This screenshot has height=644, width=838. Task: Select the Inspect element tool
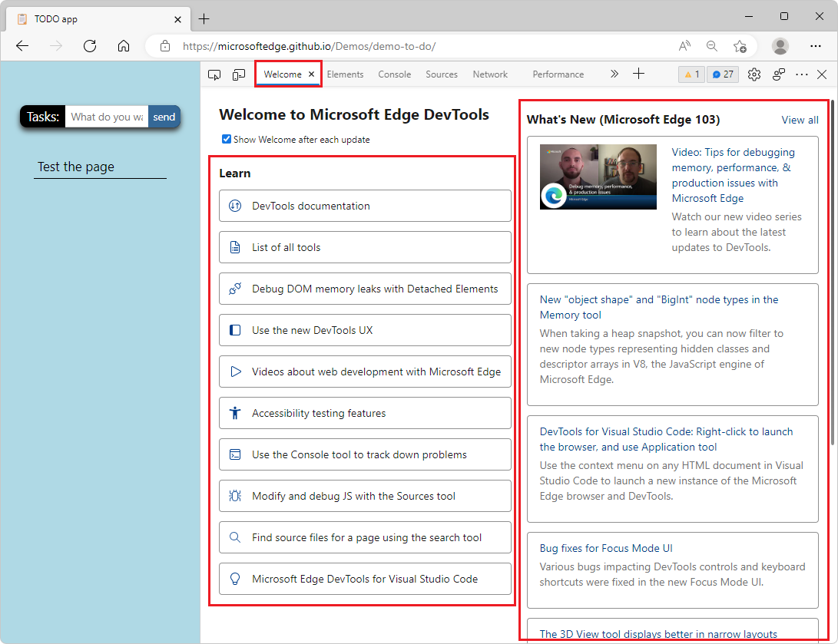(x=214, y=74)
